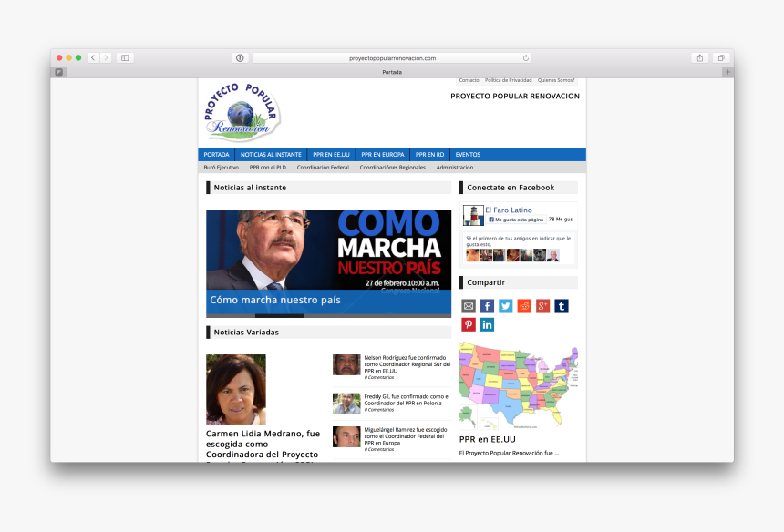Open NOTICIAS AL INSTANTE menu
The image size is (784, 532).
(x=271, y=154)
